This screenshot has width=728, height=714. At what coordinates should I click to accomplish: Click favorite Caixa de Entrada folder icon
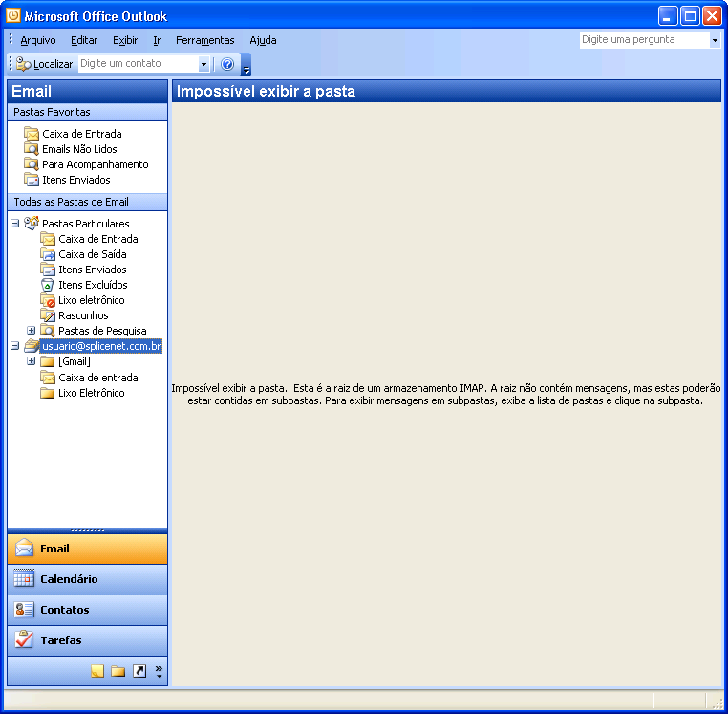point(32,134)
